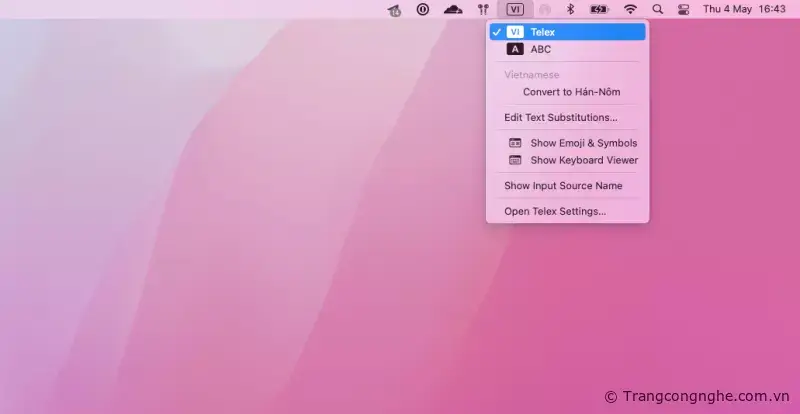Click the SoundCloud cloud menu bar icon

[x=453, y=9]
